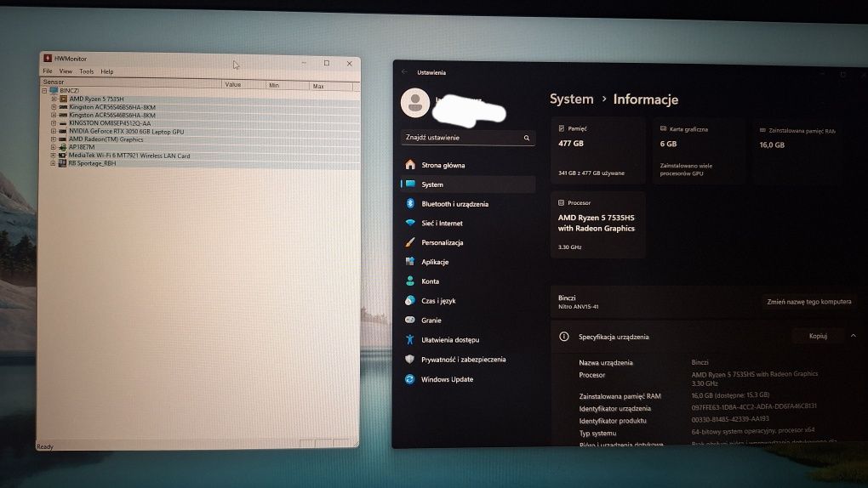Click the Aplikacje icon in sidebar
The width and height of the screenshot is (868, 488).
tap(410, 261)
